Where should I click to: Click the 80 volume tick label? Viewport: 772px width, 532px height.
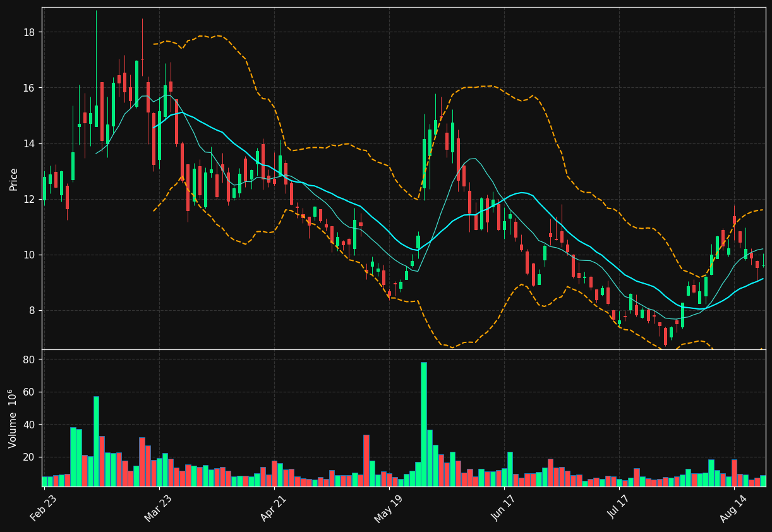pos(30,360)
